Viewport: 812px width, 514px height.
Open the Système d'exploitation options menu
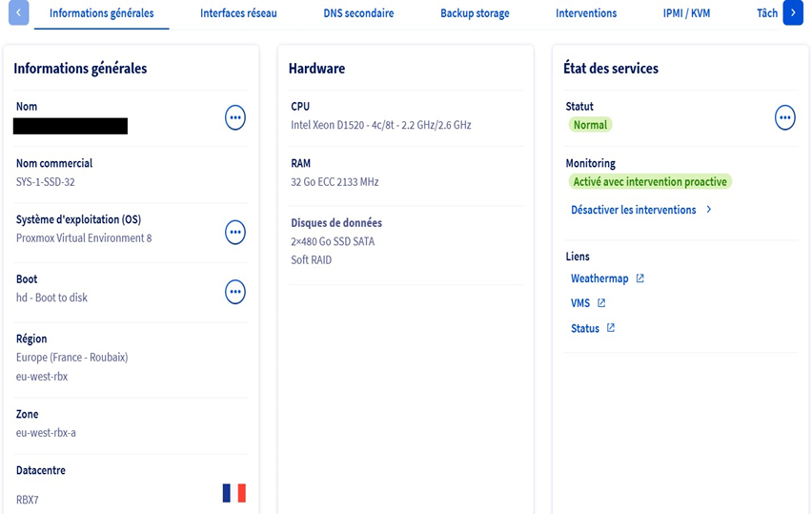[235, 232]
